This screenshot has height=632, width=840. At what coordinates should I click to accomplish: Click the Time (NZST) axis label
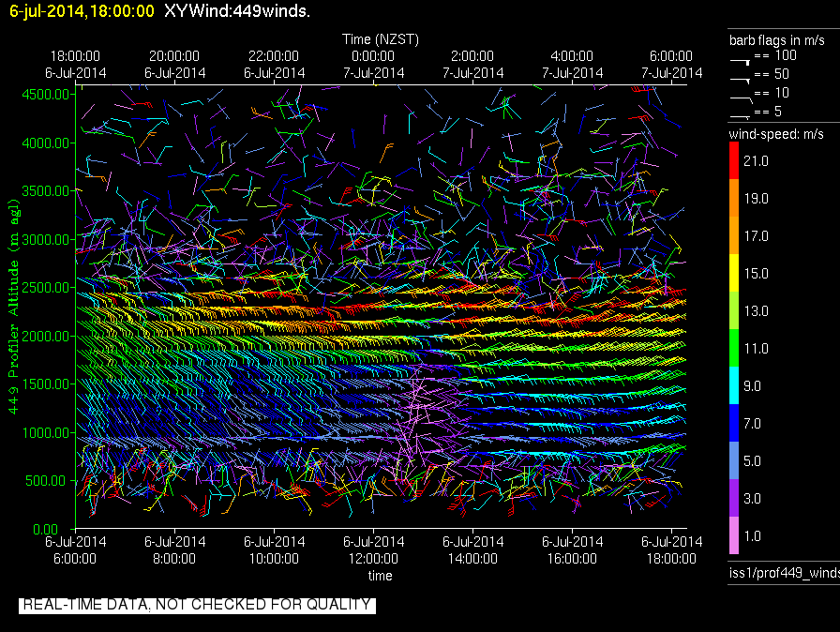click(x=380, y=39)
